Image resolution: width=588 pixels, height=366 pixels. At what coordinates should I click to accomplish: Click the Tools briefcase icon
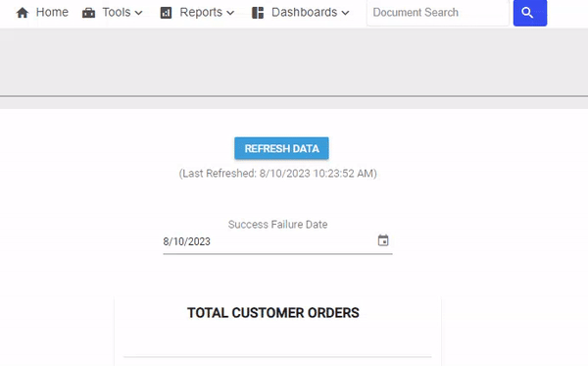tap(88, 13)
